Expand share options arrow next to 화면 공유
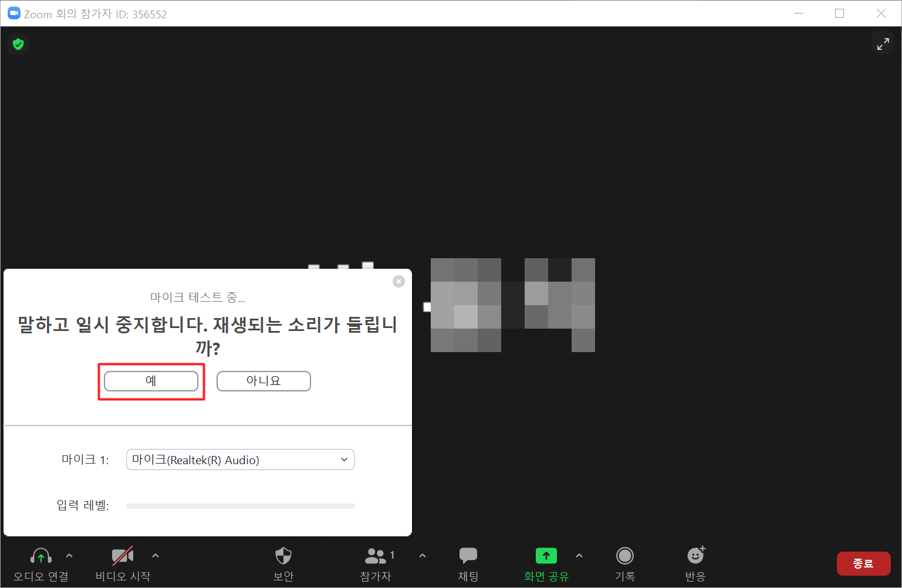This screenshot has width=902, height=588. (579, 555)
